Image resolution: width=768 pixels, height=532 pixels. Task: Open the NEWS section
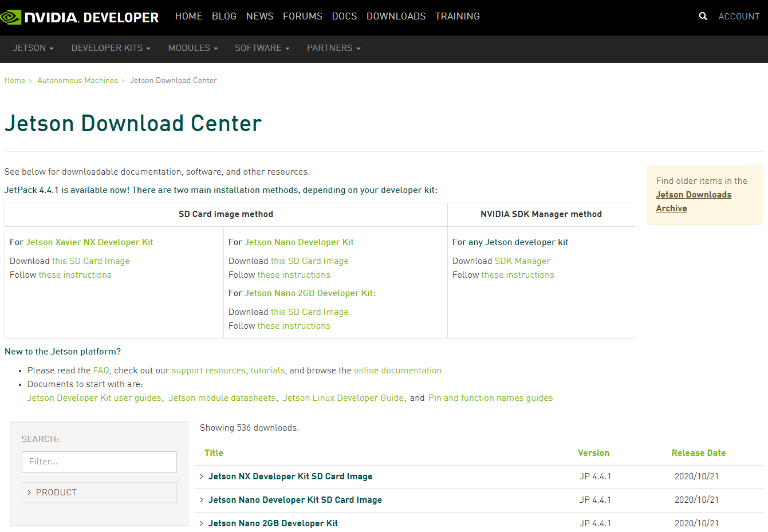[x=259, y=16]
